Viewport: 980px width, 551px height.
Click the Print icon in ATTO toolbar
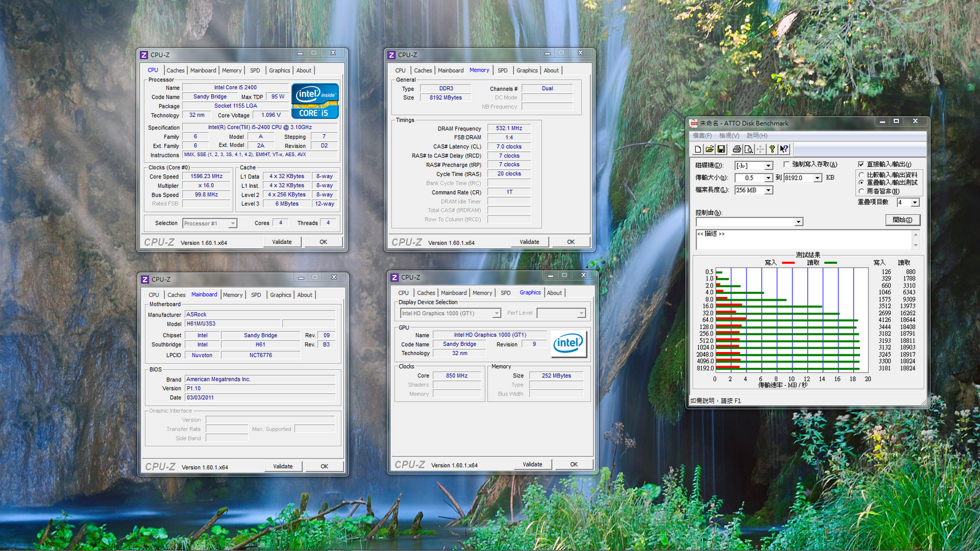(x=737, y=149)
